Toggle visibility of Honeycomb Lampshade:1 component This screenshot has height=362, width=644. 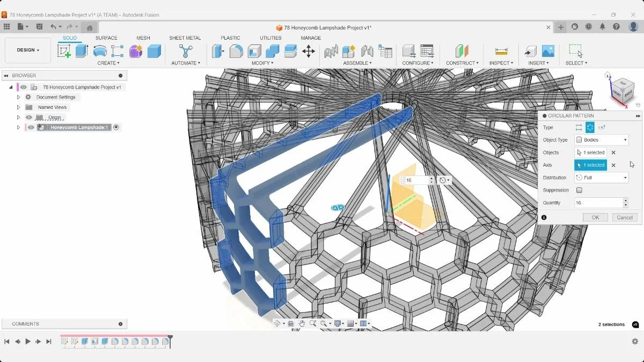31,128
